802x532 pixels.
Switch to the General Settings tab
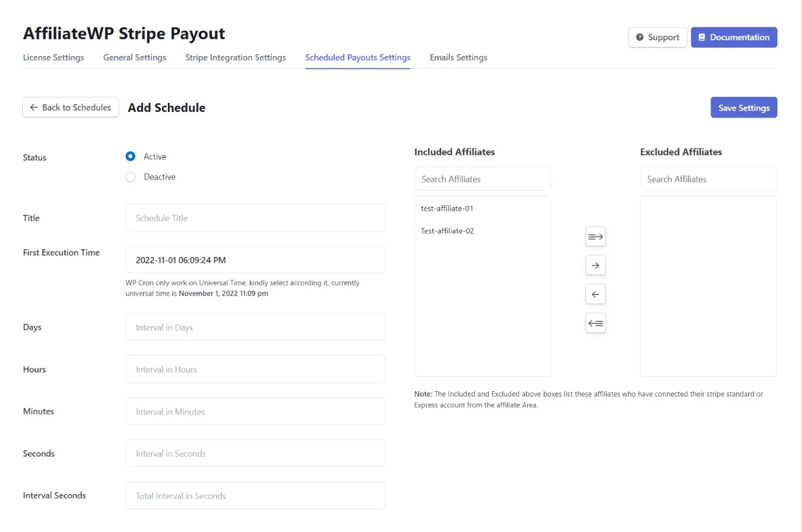click(134, 57)
